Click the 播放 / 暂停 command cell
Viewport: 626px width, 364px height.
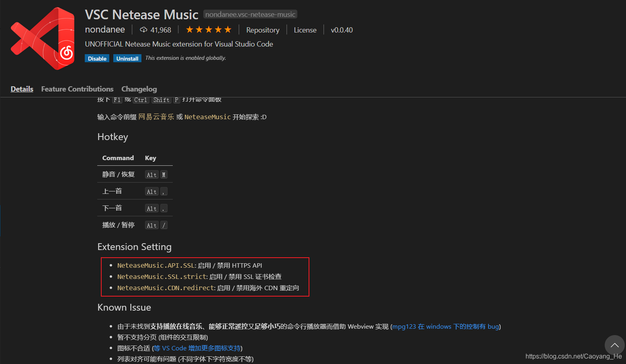coord(119,225)
